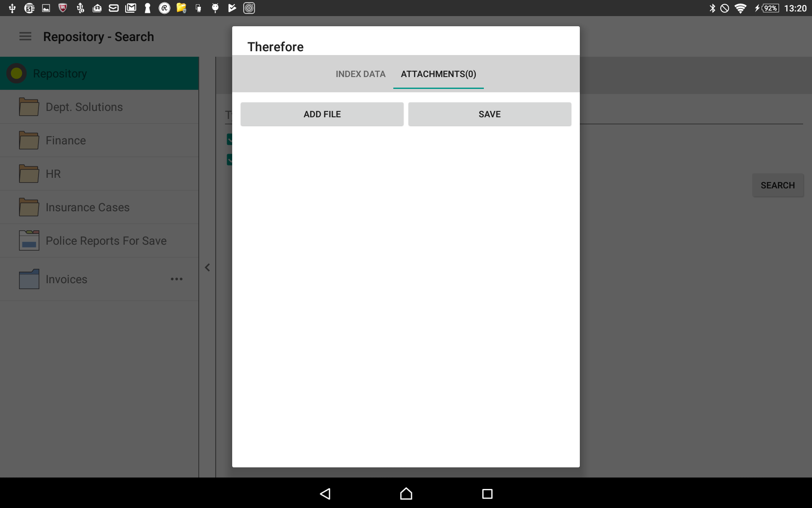Open the navigation drawer menu icon
The width and height of the screenshot is (812, 508).
pos(25,36)
